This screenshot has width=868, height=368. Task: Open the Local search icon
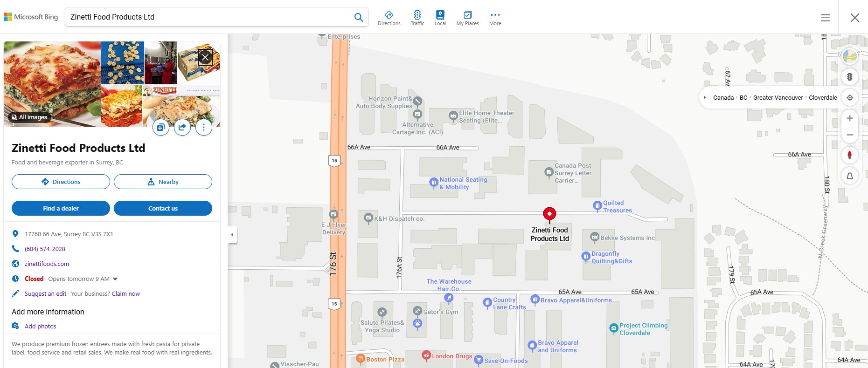(x=440, y=18)
